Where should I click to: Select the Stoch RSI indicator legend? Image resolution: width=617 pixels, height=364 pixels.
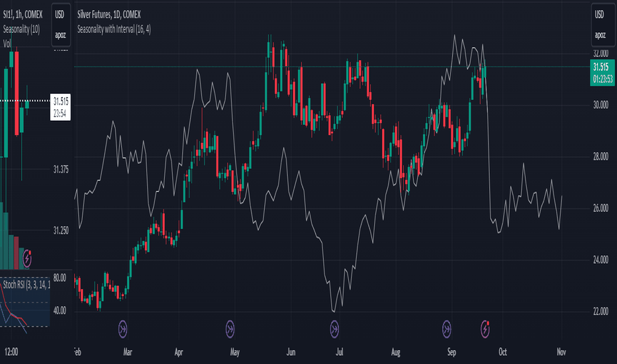(26, 285)
